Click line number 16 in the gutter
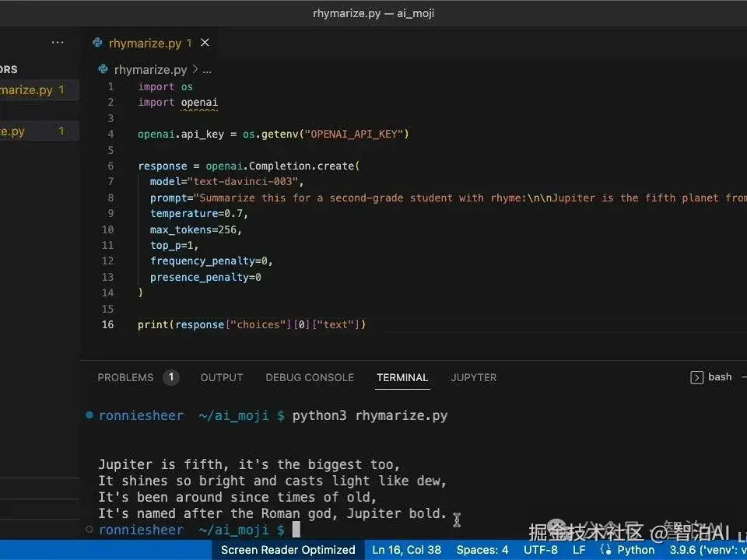The width and height of the screenshot is (747, 560). [107, 325]
